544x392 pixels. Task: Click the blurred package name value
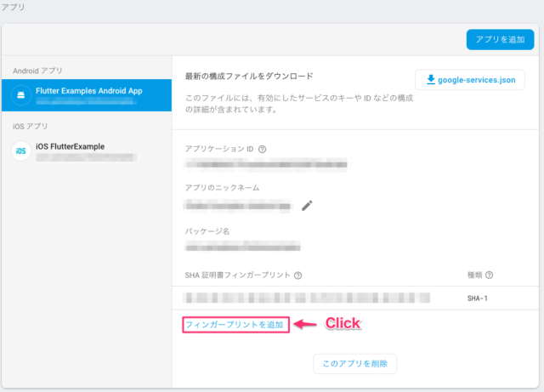pyautogui.click(x=242, y=247)
